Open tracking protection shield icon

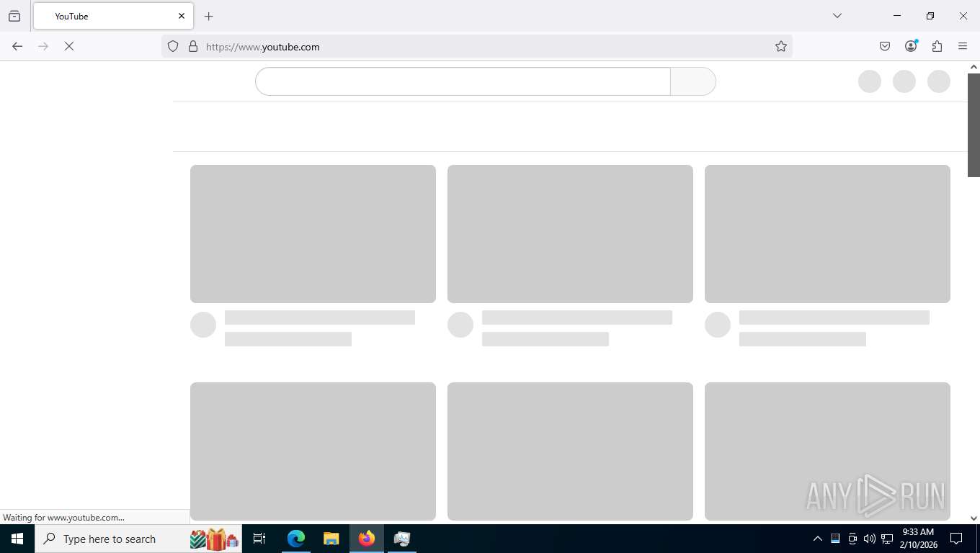pyautogui.click(x=173, y=46)
